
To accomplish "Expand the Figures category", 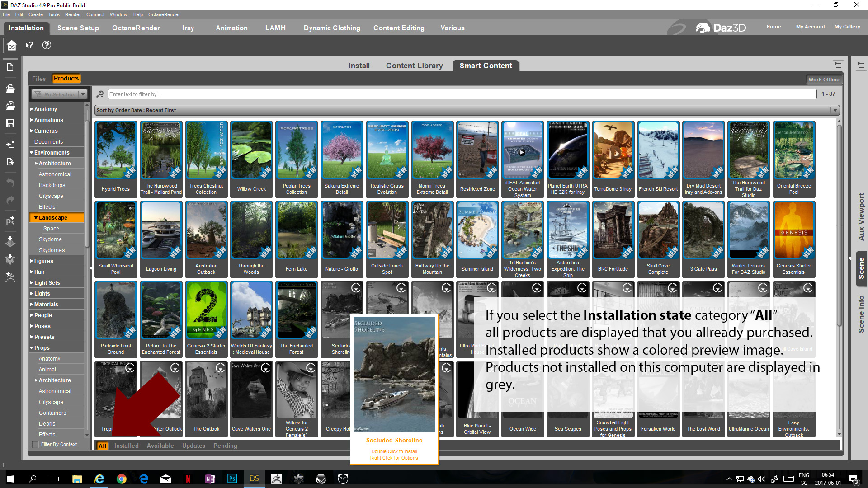I will [43, 261].
